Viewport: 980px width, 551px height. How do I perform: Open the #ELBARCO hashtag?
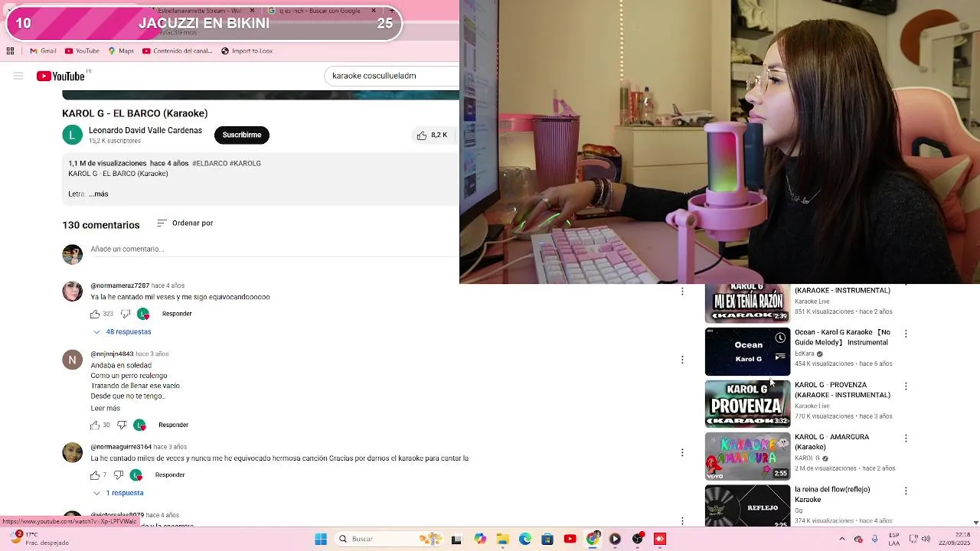(x=210, y=164)
